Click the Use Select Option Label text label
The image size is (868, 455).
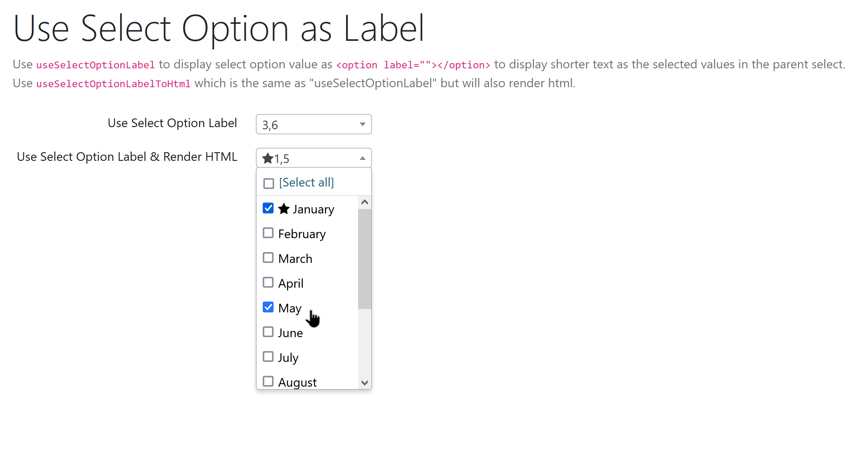pyautogui.click(x=172, y=123)
